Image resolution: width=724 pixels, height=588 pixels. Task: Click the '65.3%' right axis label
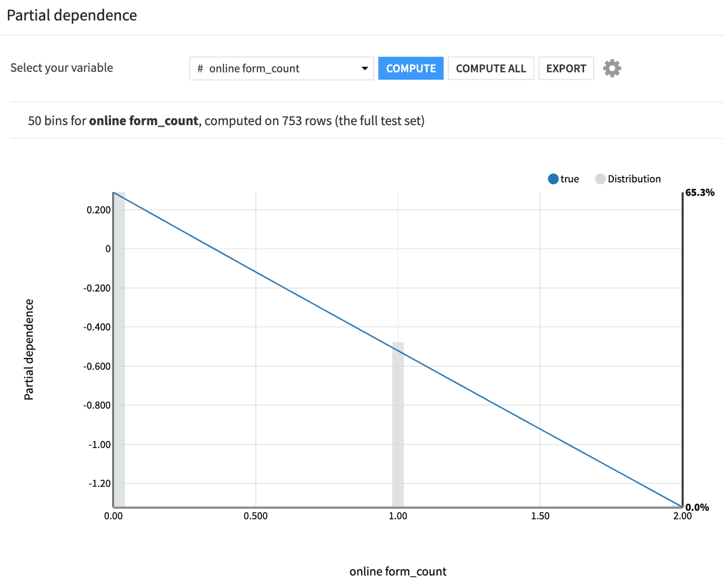click(x=700, y=193)
